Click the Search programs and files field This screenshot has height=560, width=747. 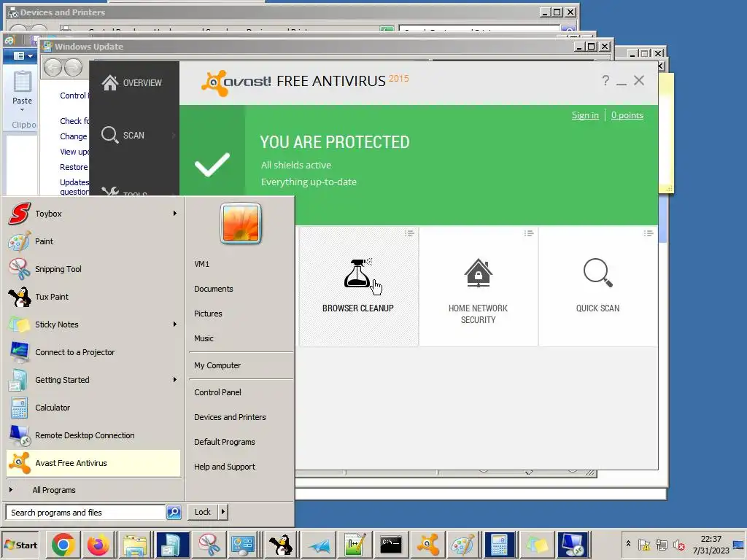pyautogui.click(x=86, y=513)
